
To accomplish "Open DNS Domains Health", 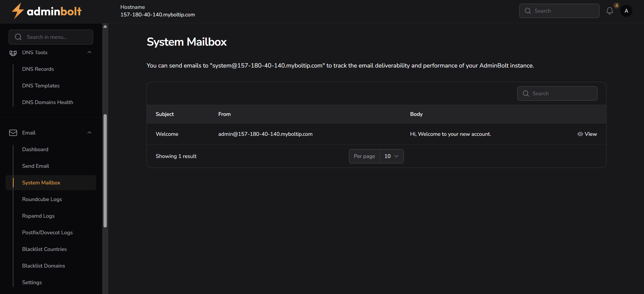I will coord(48,102).
